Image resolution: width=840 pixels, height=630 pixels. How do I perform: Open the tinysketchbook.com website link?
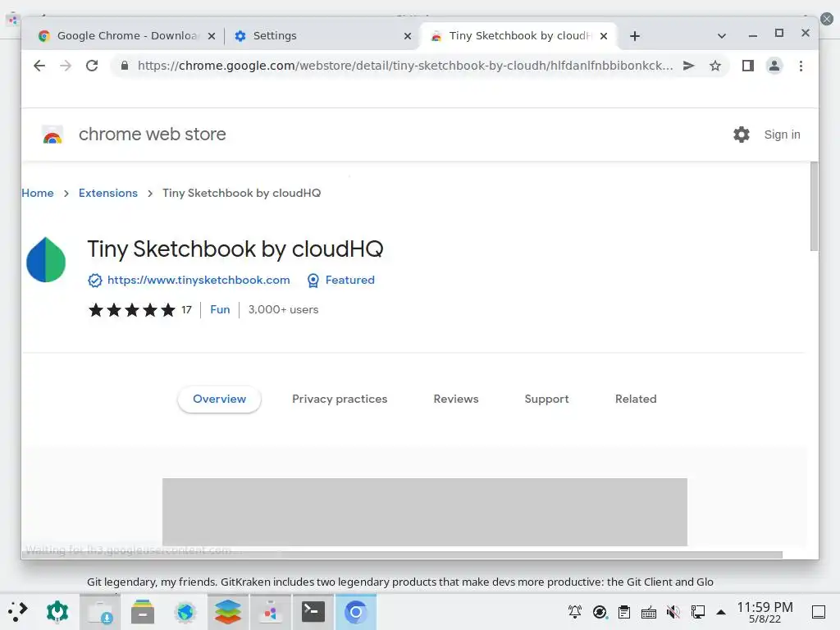coord(199,281)
